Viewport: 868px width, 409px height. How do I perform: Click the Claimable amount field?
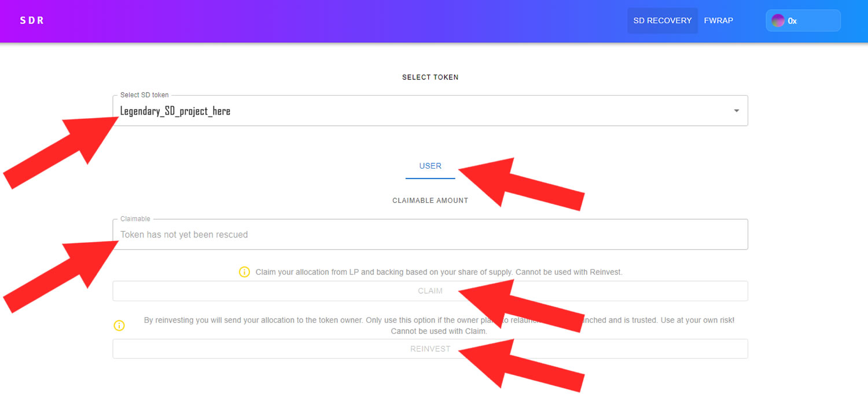[430, 235]
